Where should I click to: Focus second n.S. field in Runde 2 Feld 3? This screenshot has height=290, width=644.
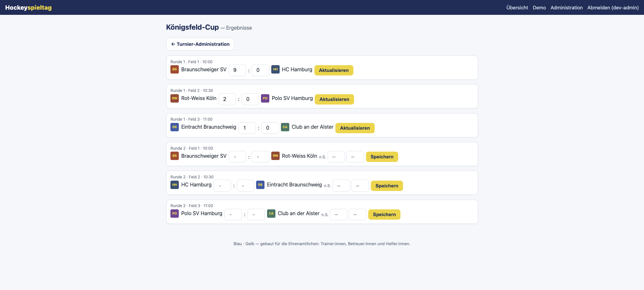358,215
